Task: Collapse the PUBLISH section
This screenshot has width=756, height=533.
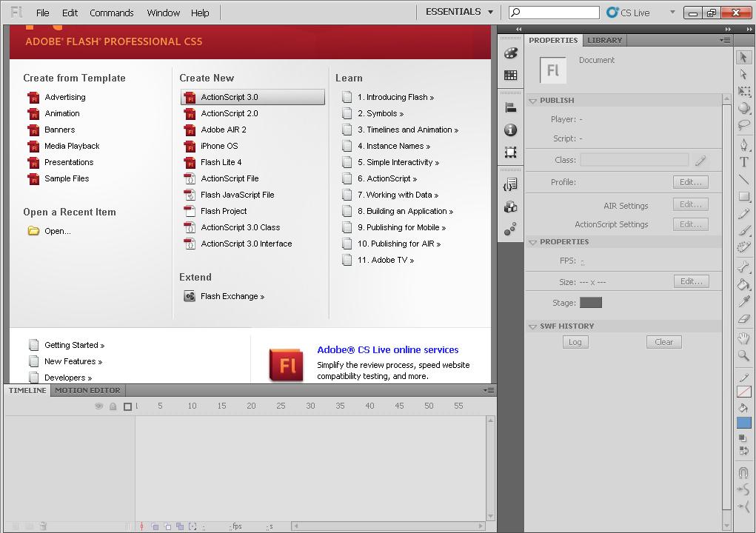Action: (533, 101)
